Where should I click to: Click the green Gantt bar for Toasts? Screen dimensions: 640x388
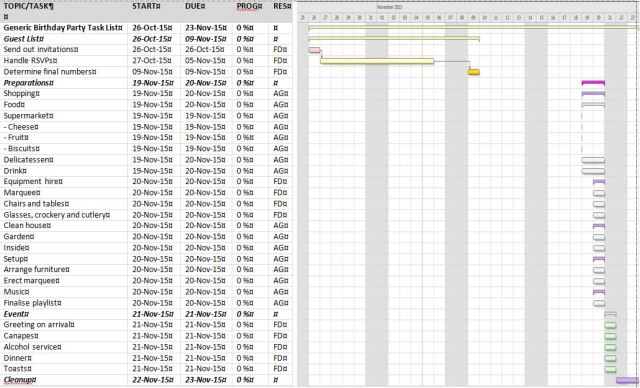pos(611,369)
